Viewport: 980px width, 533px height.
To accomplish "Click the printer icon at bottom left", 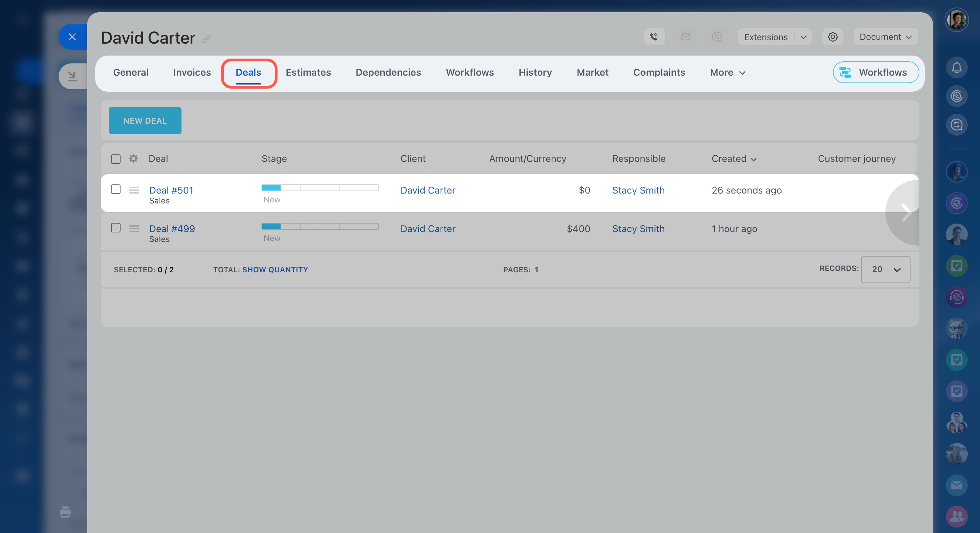I will click(x=65, y=512).
